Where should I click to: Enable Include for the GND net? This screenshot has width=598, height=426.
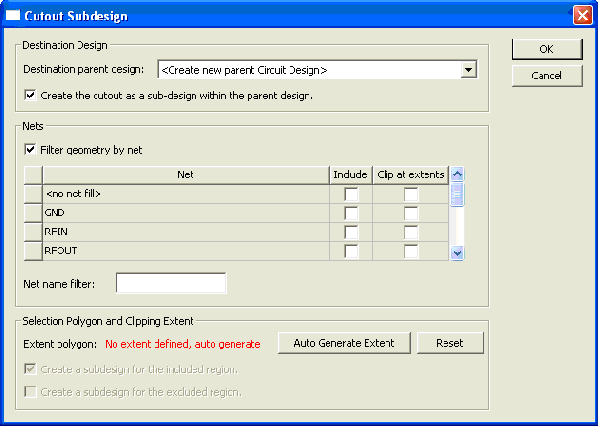pos(351,213)
